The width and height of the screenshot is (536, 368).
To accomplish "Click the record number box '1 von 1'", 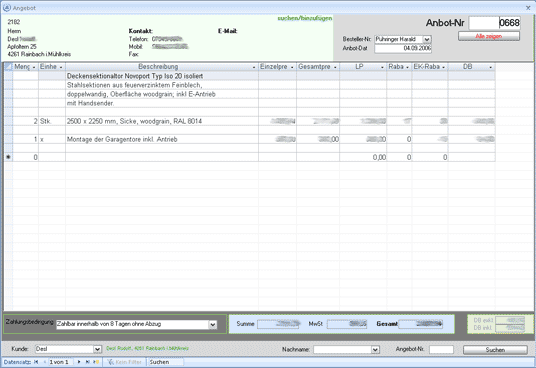I will pyautogui.click(x=61, y=362).
